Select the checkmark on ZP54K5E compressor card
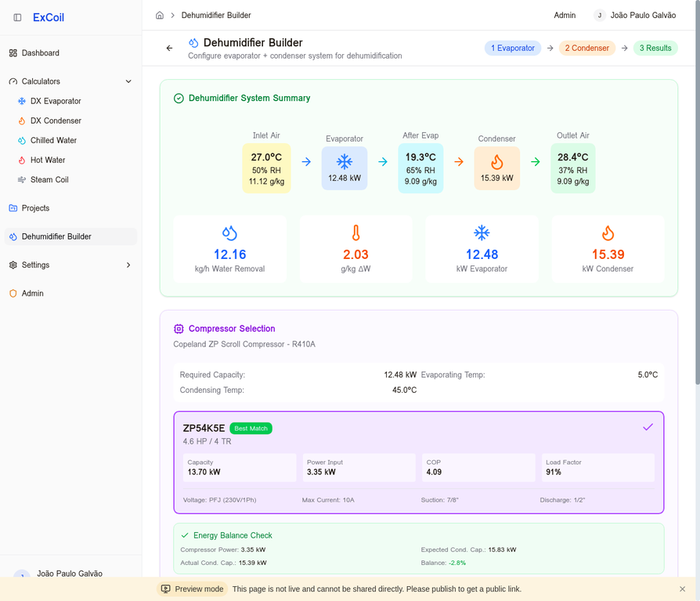Image resolution: width=700 pixels, height=601 pixels. click(x=648, y=427)
